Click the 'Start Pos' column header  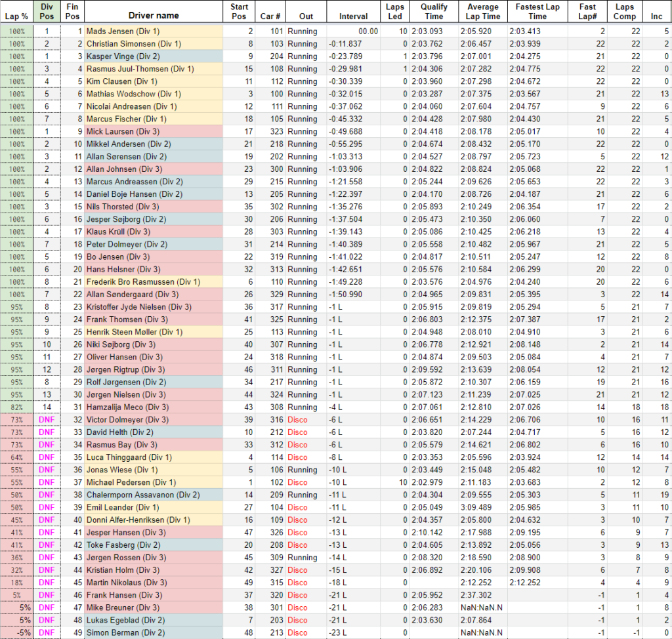pyautogui.click(x=239, y=12)
